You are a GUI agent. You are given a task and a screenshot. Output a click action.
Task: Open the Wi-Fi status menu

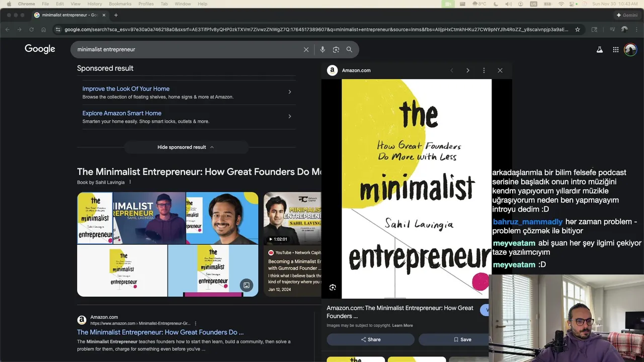(x=561, y=4)
